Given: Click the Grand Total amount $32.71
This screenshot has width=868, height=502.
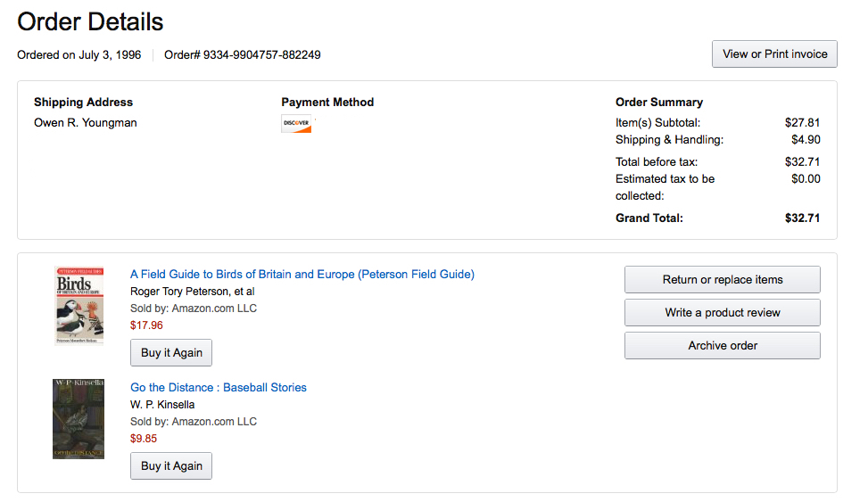Looking at the screenshot, I should pos(802,218).
